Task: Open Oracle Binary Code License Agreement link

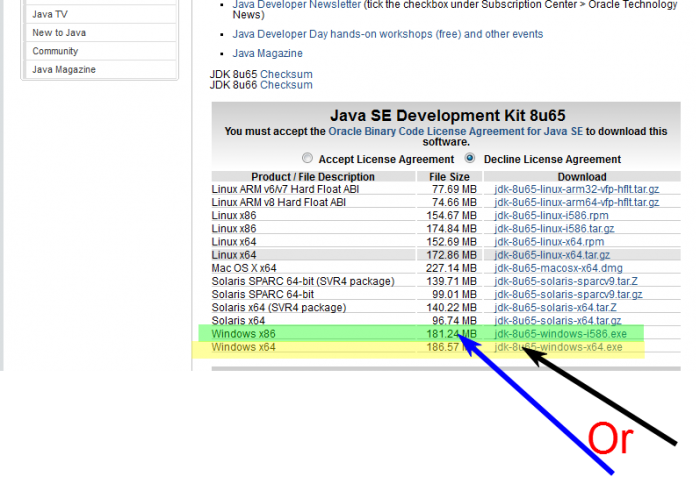Action: point(455,131)
